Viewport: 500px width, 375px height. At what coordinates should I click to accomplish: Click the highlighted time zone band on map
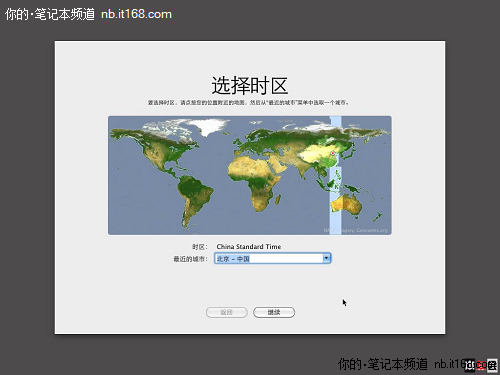pyautogui.click(x=336, y=175)
